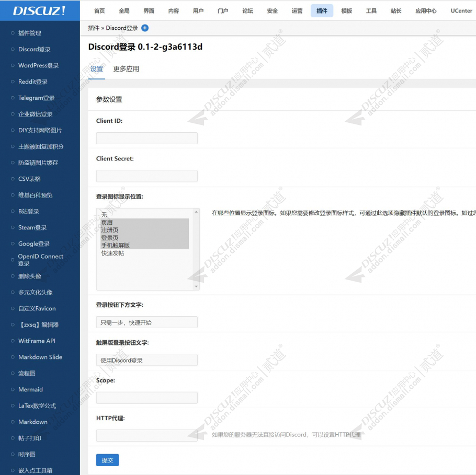
Task: Click the position list scrollbar down arrow
Action: (196, 286)
